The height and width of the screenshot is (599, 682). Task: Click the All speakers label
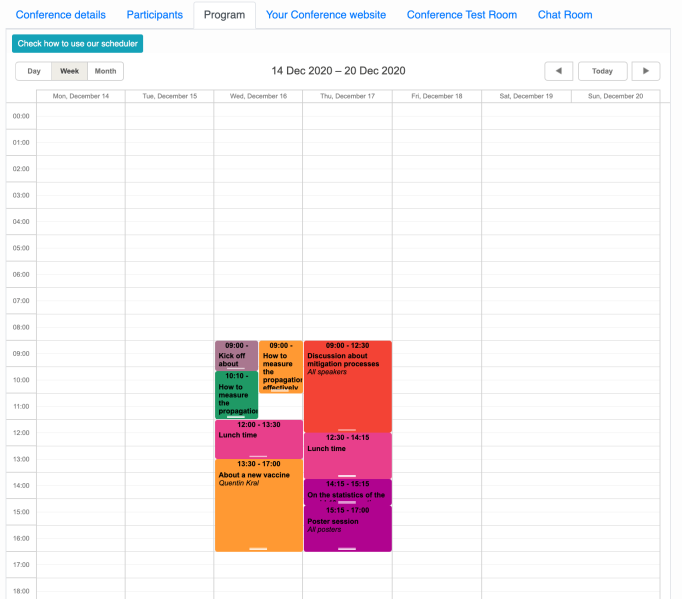tap(327, 372)
